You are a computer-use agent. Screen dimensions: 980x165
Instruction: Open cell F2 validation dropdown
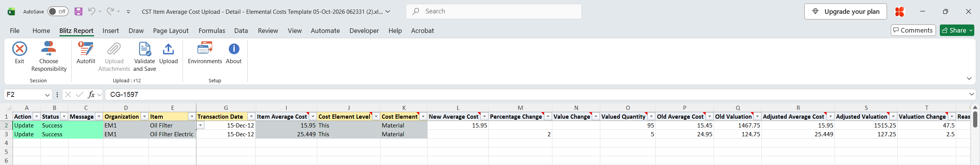(201, 126)
